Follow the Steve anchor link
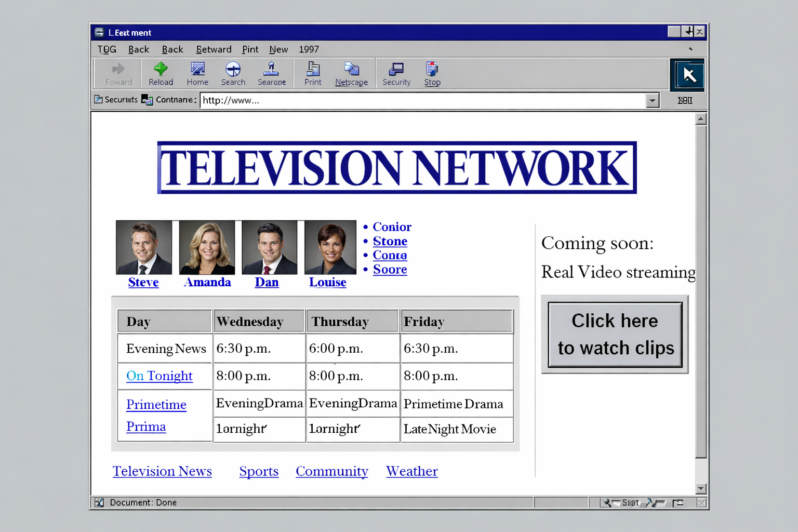 pyautogui.click(x=143, y=282)
